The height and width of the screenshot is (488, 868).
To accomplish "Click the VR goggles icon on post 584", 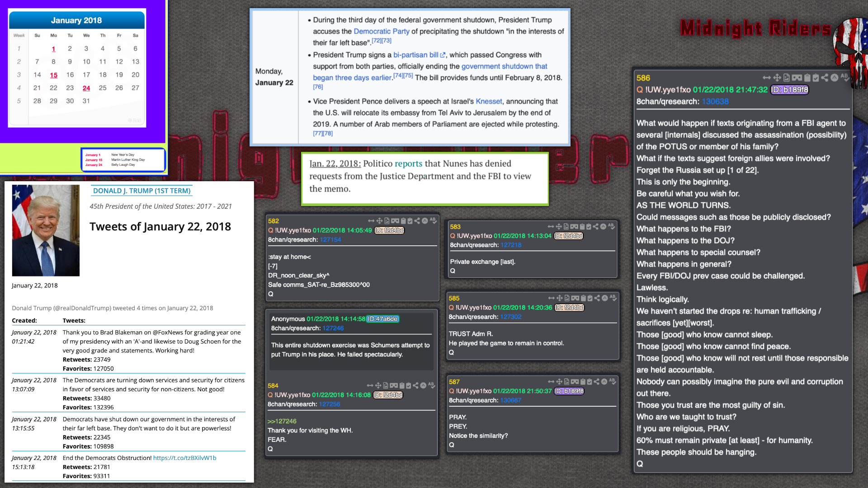I will click(394, 385).
